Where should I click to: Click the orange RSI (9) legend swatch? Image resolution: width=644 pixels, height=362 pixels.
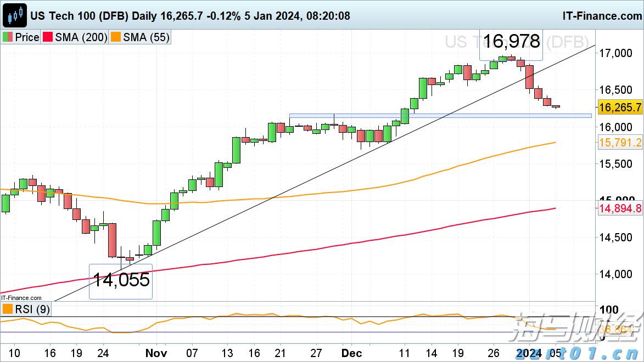(x=7, y=309)
